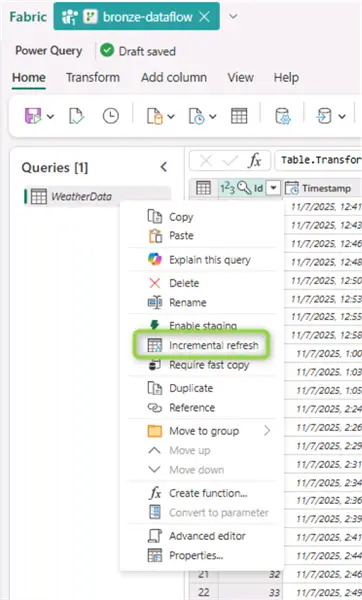Image resolution: width=362 pixels, height=600 pixels.
Task: Click the Move to group folder icon
Action: [x=155, y=431]
